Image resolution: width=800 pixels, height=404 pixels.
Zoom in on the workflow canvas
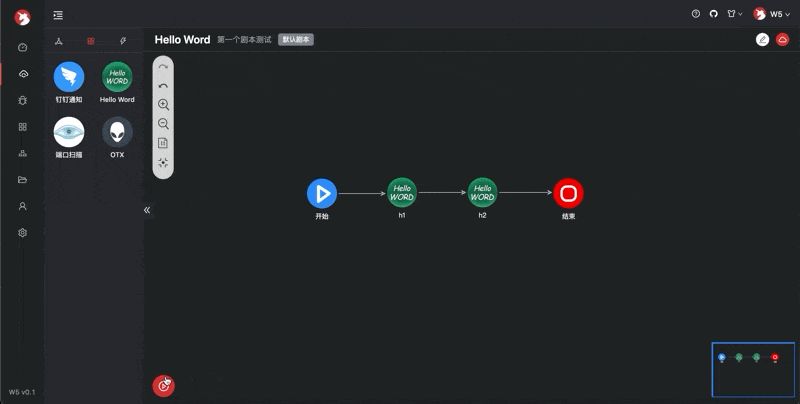point(163,105)
